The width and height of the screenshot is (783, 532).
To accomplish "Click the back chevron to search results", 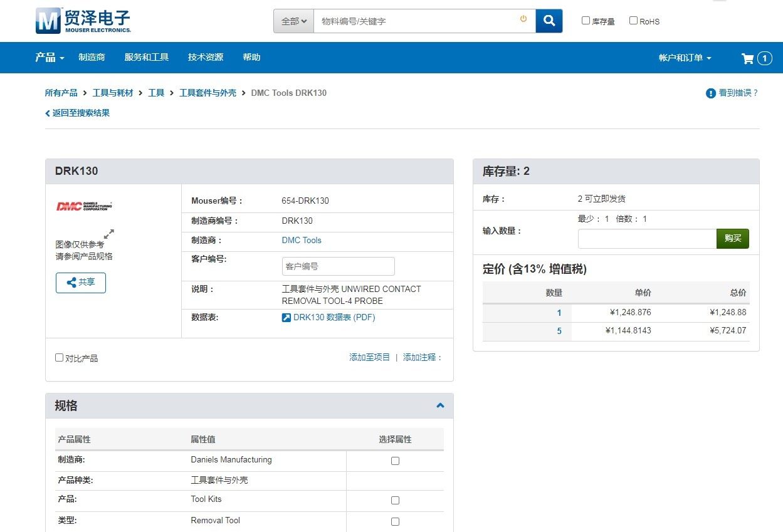I will (x=47, y=113).
